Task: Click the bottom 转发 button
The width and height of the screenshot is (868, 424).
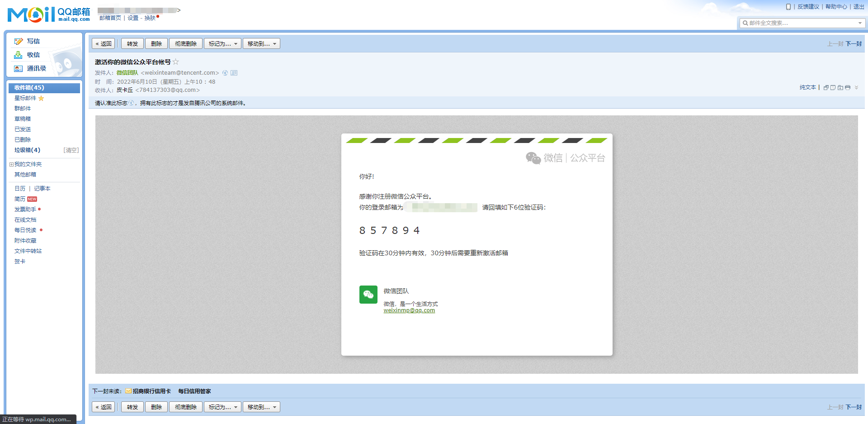Action: pyautogui.click(x=132, y=407)
